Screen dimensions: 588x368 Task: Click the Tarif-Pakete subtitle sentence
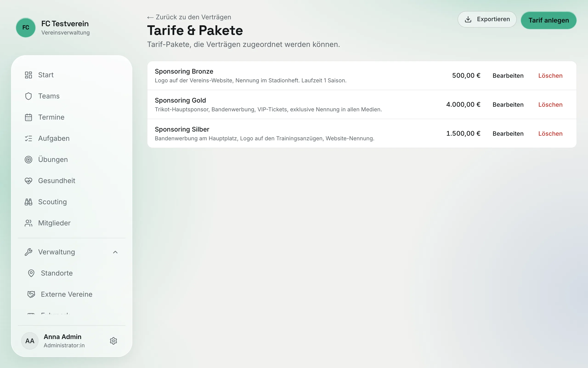(x=243, y=45)
